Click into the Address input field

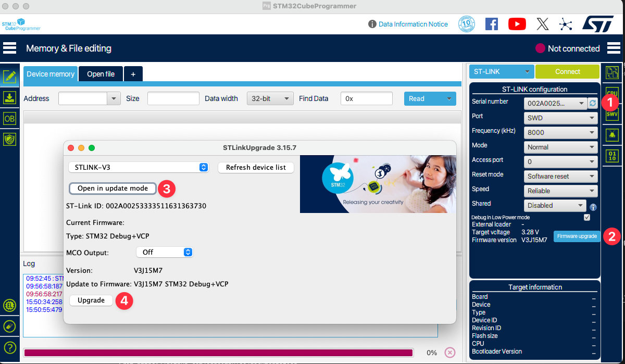[82, 98]
